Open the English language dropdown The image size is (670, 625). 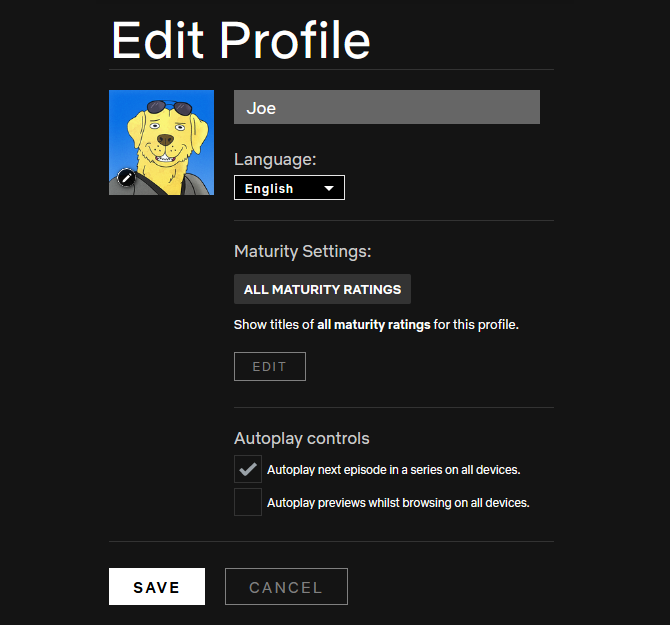(288, 188)
